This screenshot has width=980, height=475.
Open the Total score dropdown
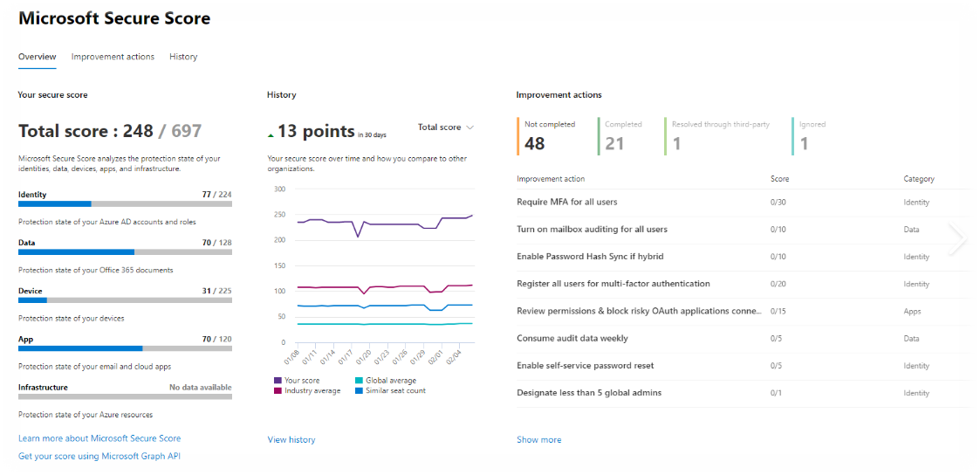click(445, 127)
